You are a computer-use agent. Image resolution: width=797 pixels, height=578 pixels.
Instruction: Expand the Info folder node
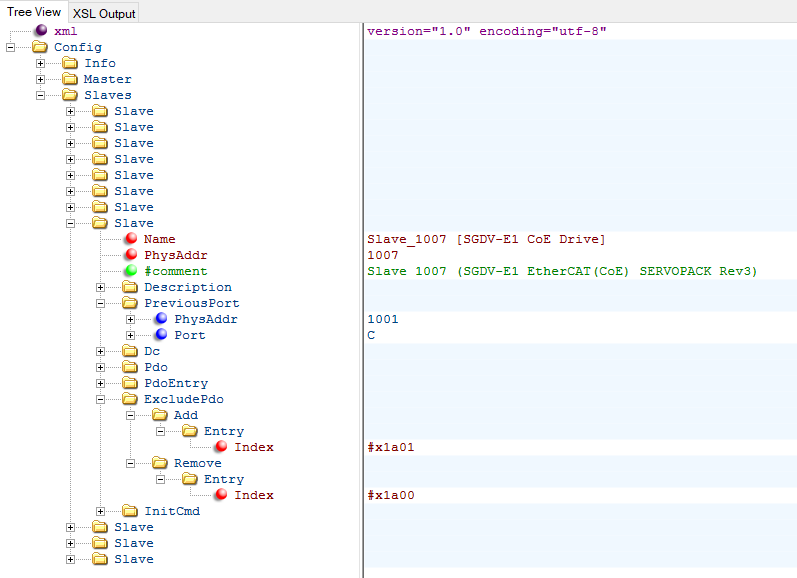(41, 63)
